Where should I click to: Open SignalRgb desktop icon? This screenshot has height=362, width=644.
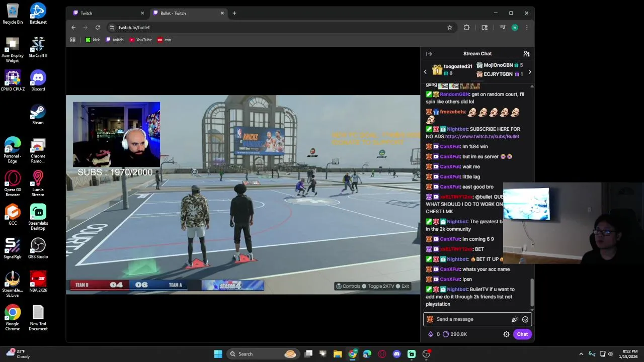(x=13, y=249)
